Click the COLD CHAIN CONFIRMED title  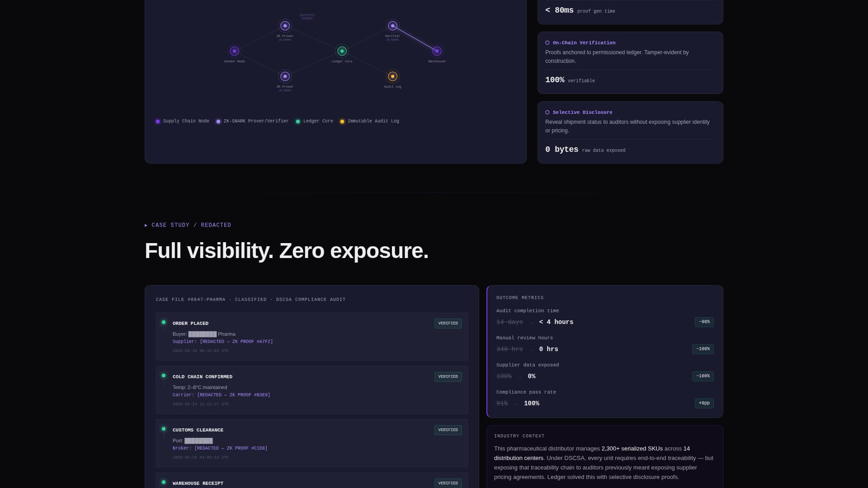203,377
